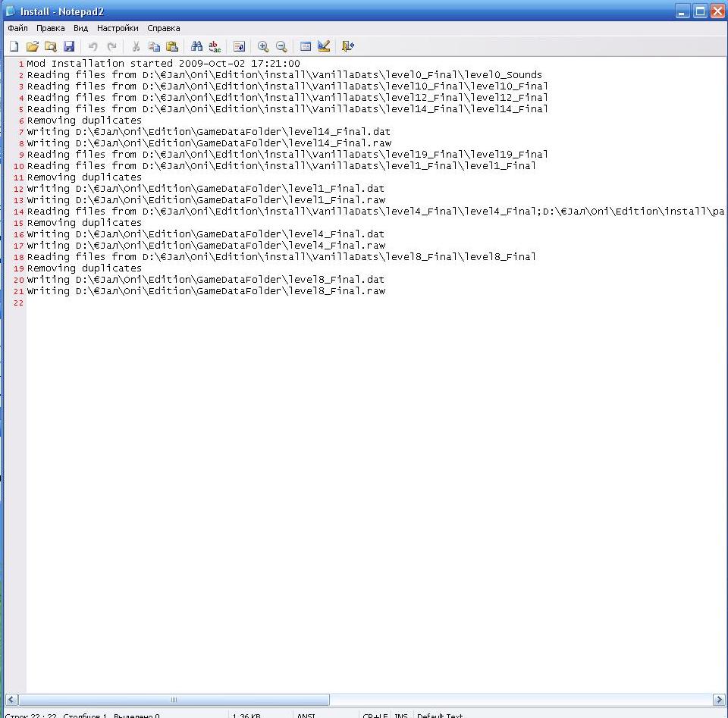Open the Настройки menu

coord(118,28)
